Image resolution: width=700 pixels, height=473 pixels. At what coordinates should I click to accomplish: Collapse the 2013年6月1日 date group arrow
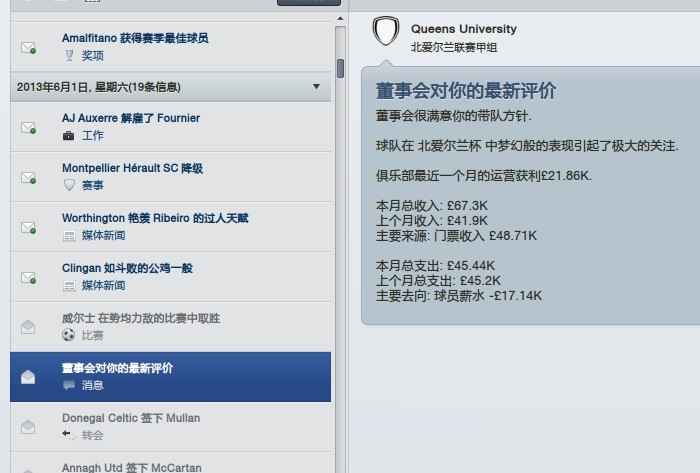[316, 87]
